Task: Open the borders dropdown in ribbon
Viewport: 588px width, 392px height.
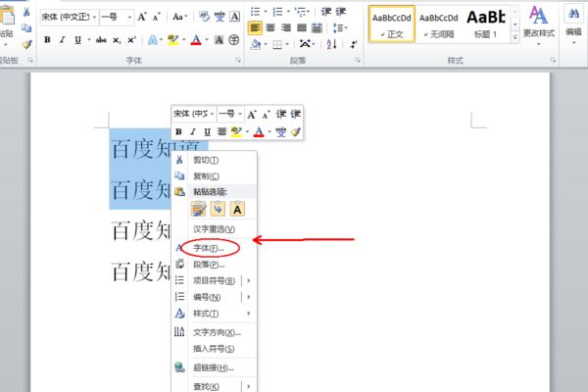Action: 287,45
